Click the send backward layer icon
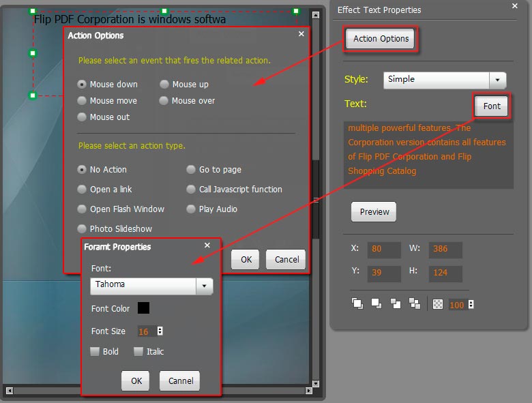This screenshot has width=532, height=403. [x=396, y=304]
